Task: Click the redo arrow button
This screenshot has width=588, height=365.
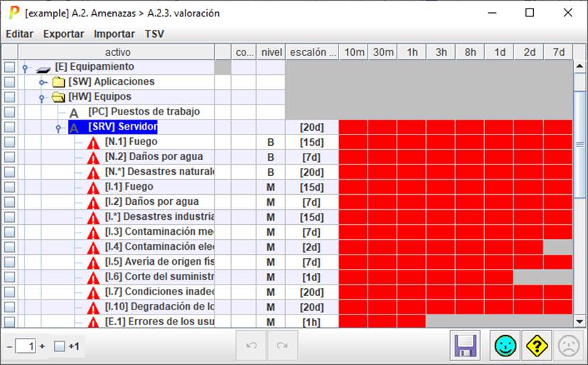Action: tap(282, 347)
